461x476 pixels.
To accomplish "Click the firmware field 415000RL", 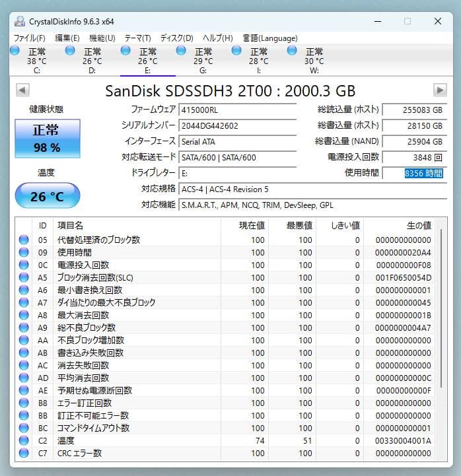I will 238,110.
